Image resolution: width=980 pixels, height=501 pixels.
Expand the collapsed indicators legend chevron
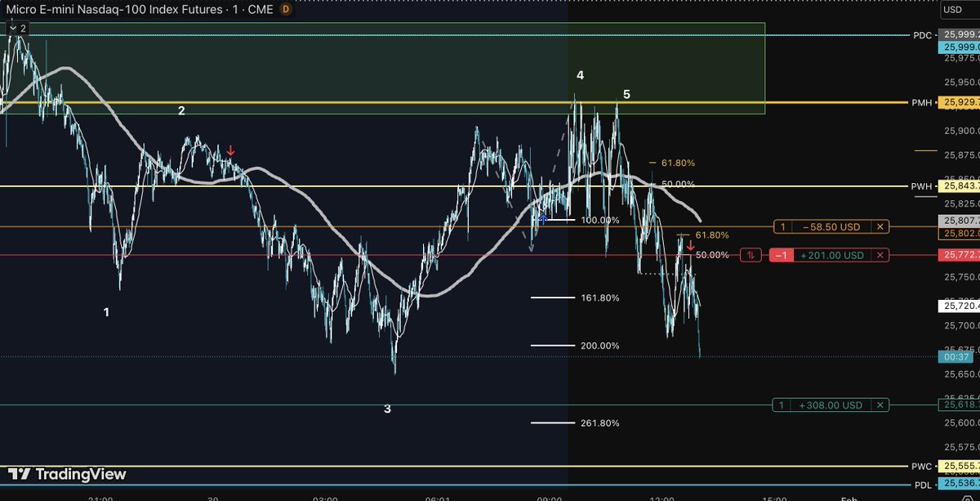[12, 28]
